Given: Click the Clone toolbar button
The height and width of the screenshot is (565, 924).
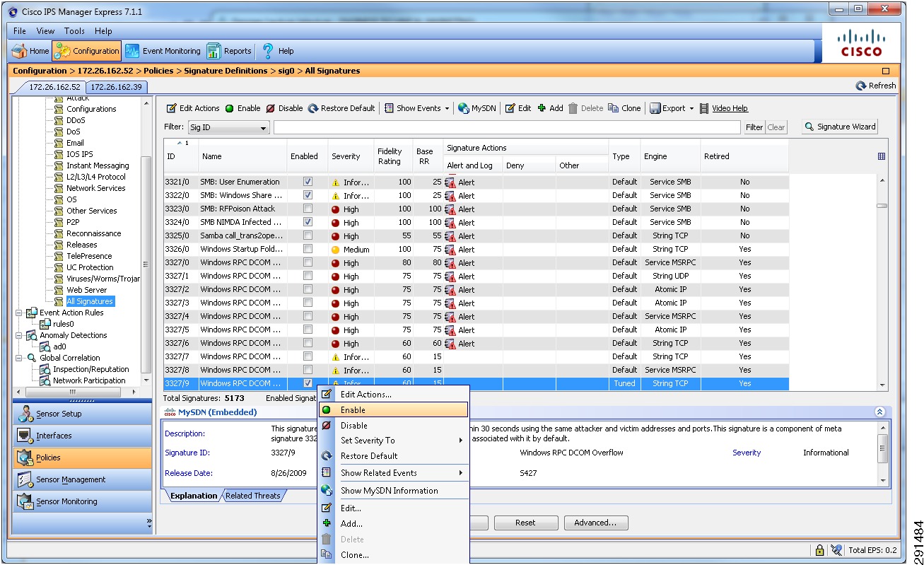Looking at the screenshot, I should point(624,108).
